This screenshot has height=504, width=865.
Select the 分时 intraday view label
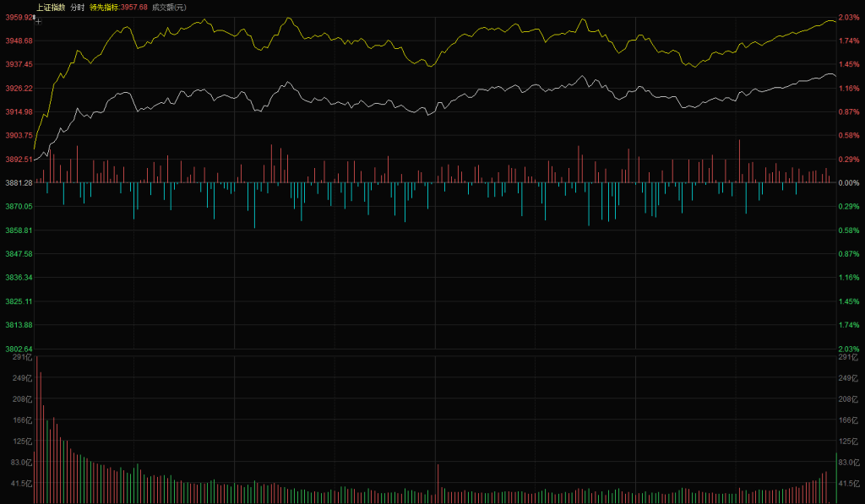click(x=77, y=7)
